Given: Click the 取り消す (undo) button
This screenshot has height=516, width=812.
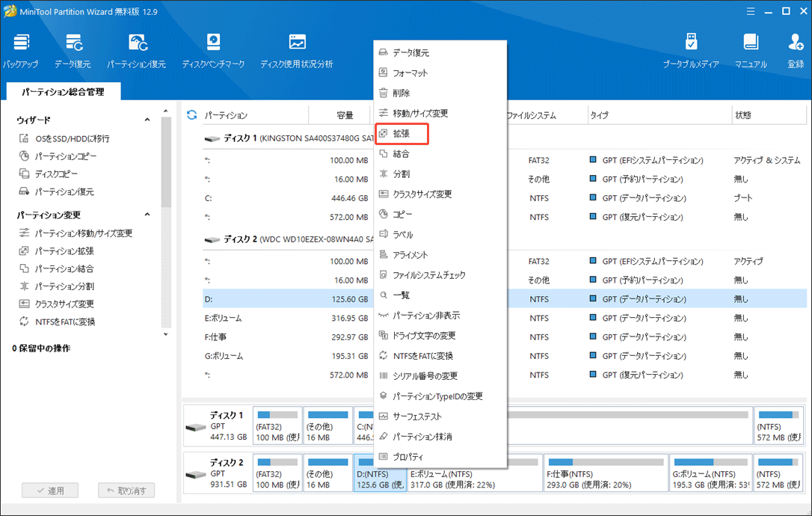Looking at the screenshot, I should (x=126, y=490).
